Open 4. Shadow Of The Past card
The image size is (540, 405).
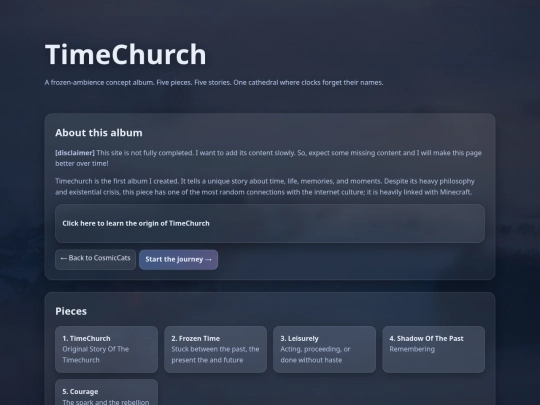434,349
